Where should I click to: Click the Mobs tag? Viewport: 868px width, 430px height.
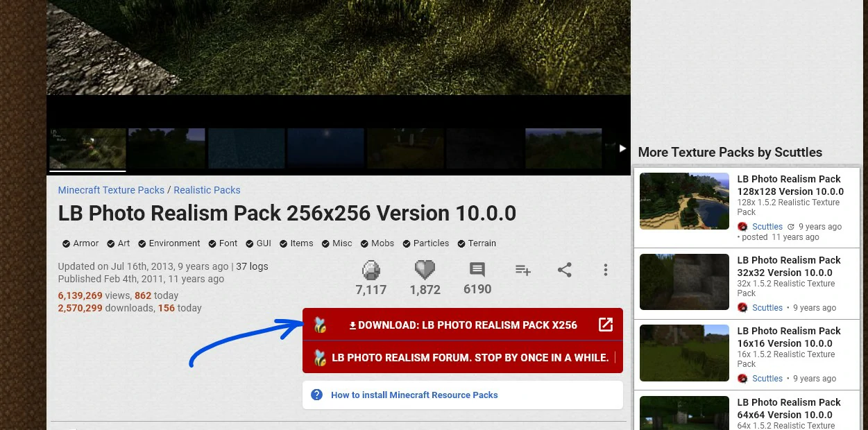(377, 243)
